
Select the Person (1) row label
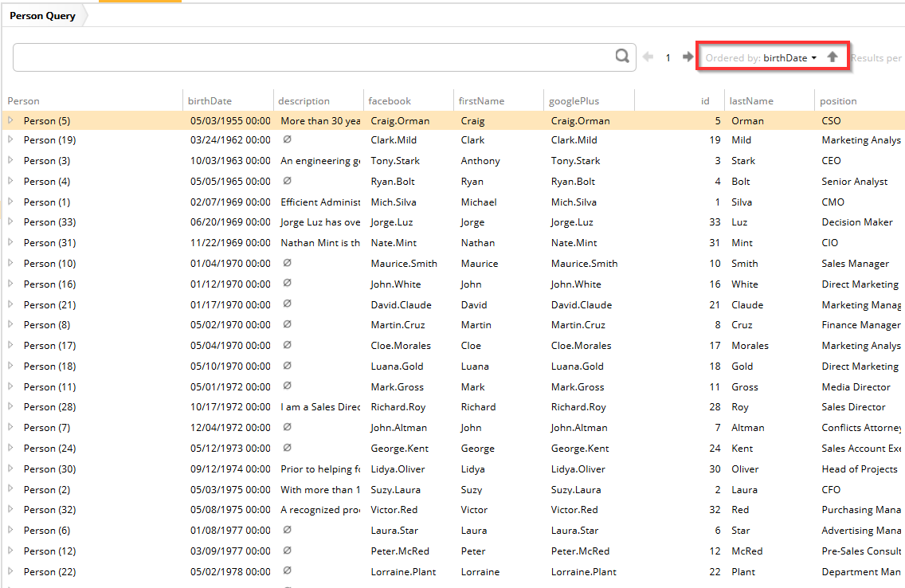46,202
